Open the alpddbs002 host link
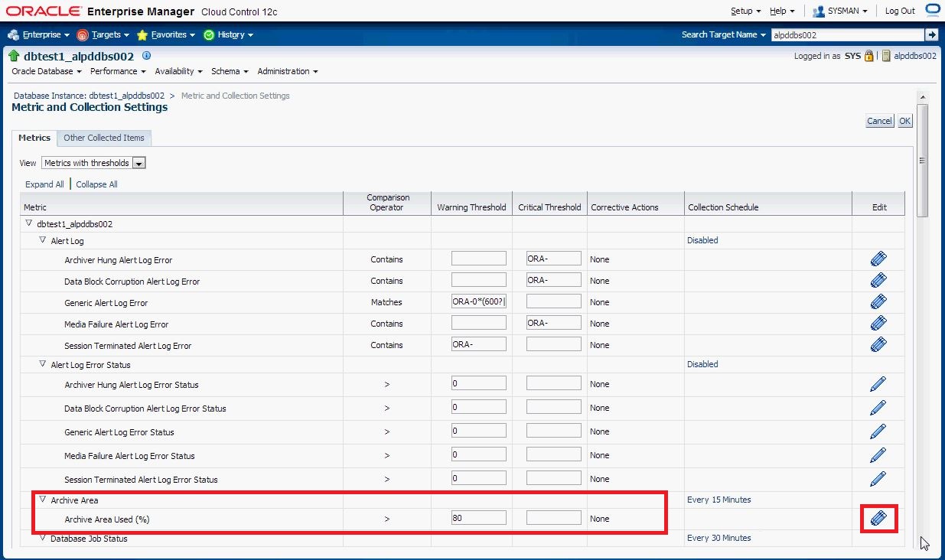This screenshot has width=945, height=560. point(915,56)
